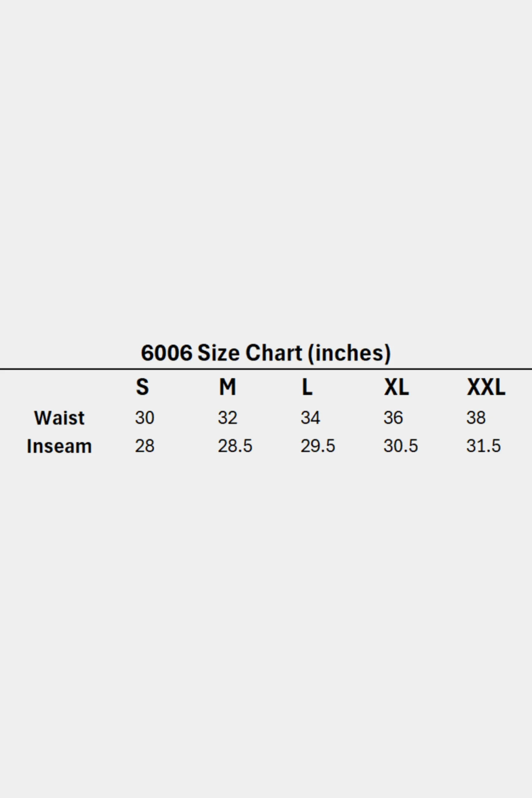Image resolution: width=532 pixels, height=798 pixels.
Task: Click inseam value 28 for size S
Action: pyautogui.click(x=145, y=446)
